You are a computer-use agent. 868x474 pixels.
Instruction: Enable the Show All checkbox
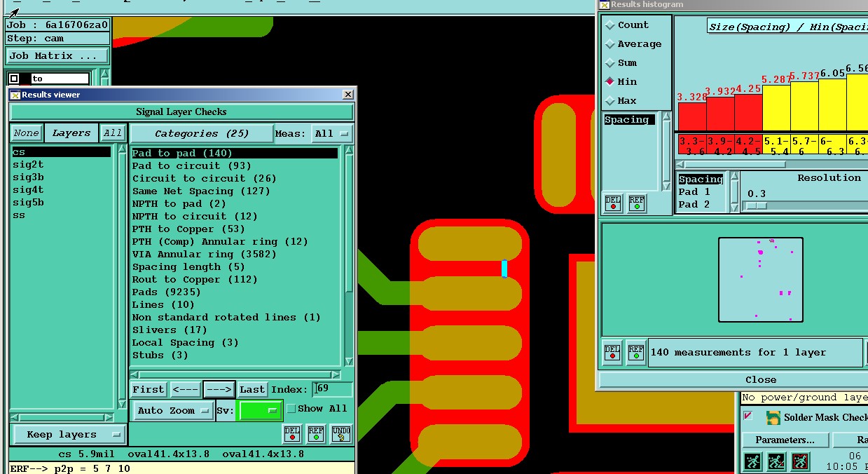[291, 409]
